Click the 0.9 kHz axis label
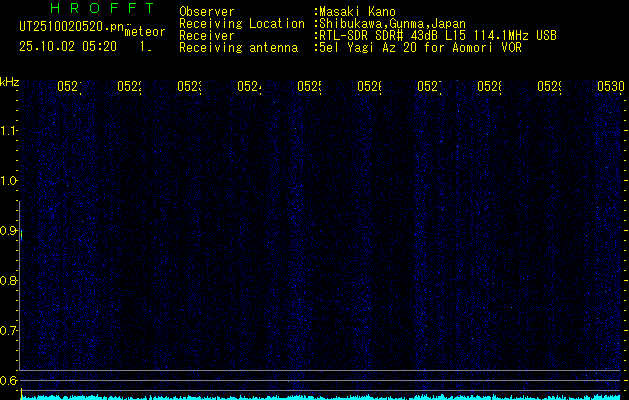Screen dimensions: 629x400 (x=7, y=231)
